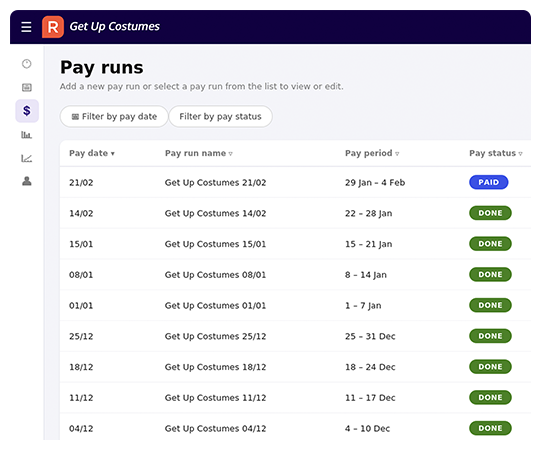Screen dimensions: 541x450
Task: Click pay period 25 - 31 Dec
Action: point(370,336)
